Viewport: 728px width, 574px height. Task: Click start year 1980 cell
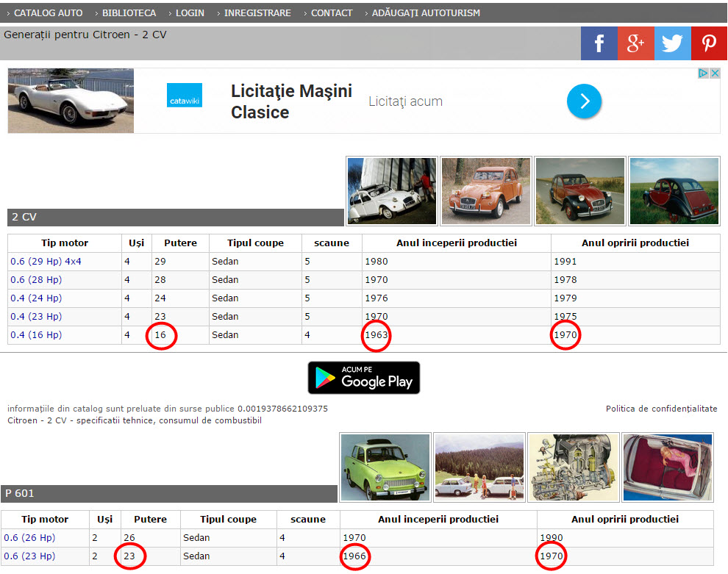[x=376, y=261]
